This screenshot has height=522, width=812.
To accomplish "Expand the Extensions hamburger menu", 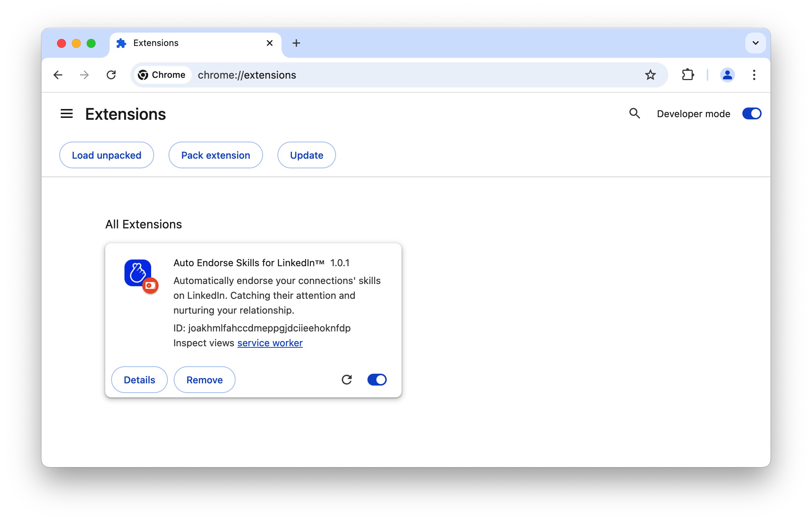I will pyautogui.click(x=67, y=113).
